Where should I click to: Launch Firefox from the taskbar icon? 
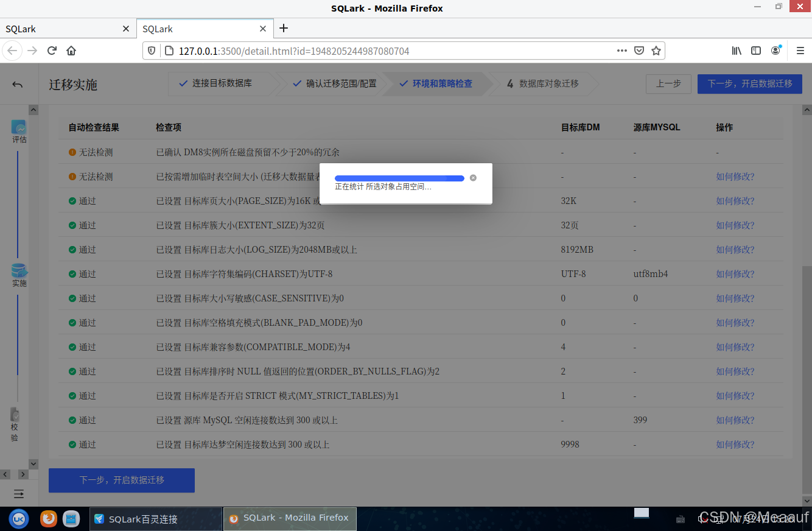pyautogui.click(x=49, y=518)
